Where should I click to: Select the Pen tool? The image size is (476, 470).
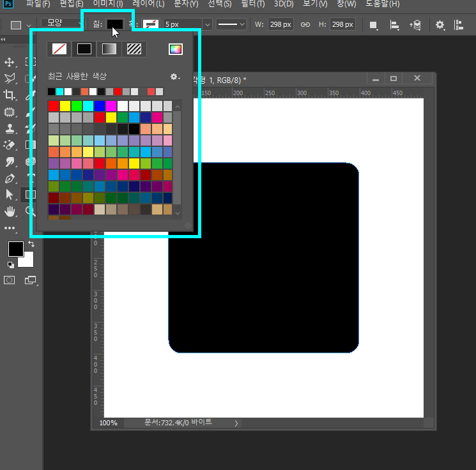[10, 178]
